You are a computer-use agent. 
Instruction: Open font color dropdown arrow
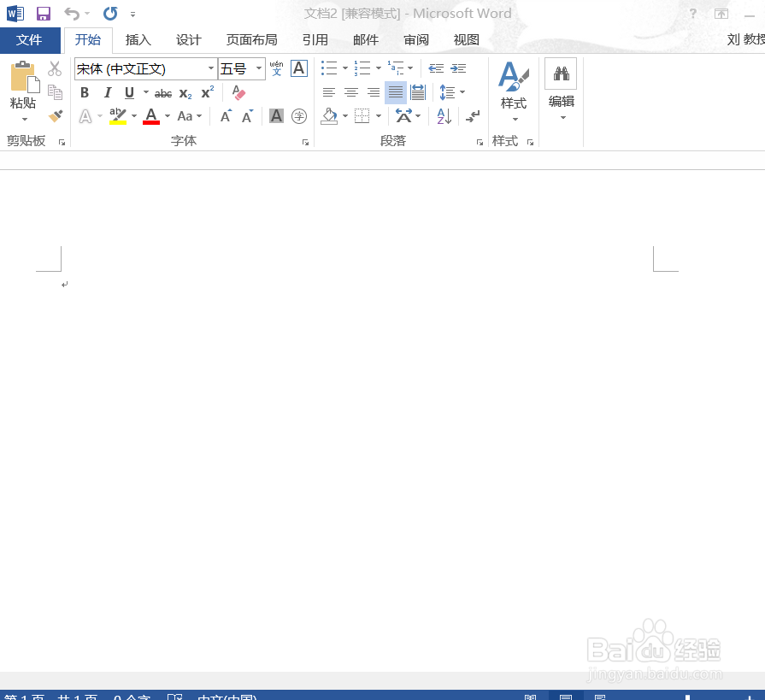point(168,116)
